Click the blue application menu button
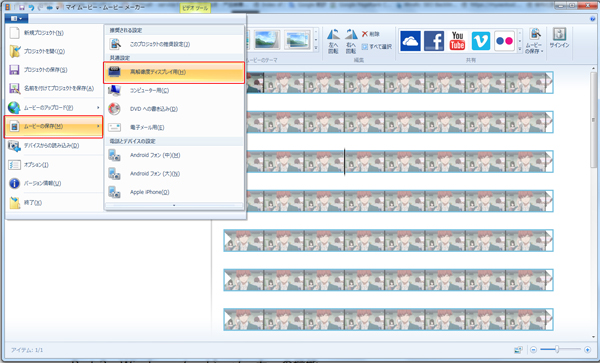Viewport: 600px width, 363px height. coord(16,18)
